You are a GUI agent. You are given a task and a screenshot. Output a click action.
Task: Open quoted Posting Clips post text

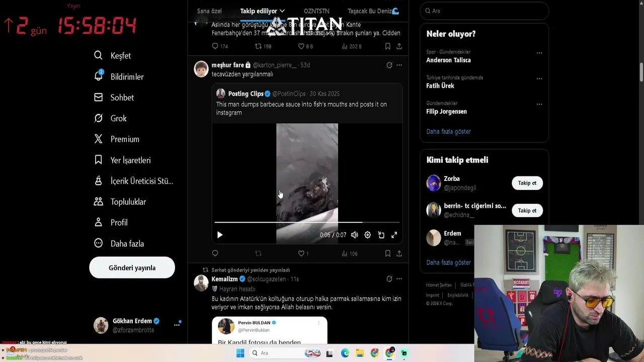coord(301,108)
